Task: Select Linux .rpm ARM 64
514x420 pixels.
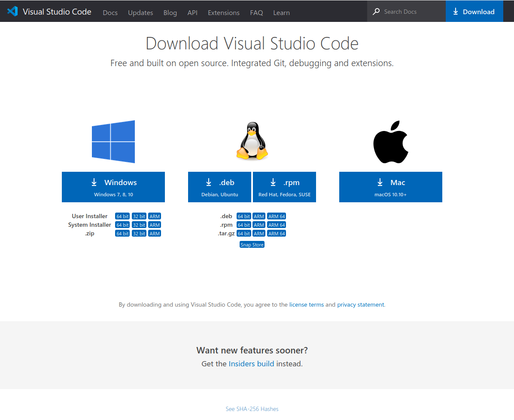Action: click(277, 225)
